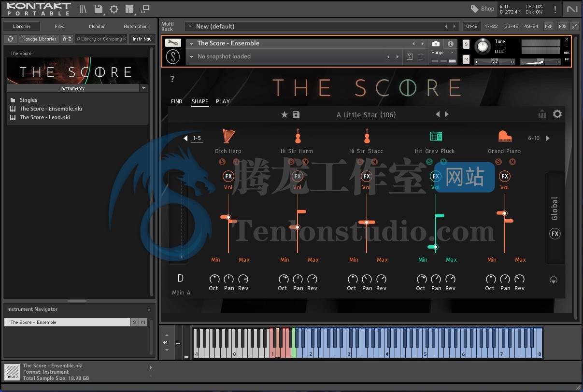The image size is (583, 392).
Task: Toggle the instrument header M mute button
Action: (466, 59)
